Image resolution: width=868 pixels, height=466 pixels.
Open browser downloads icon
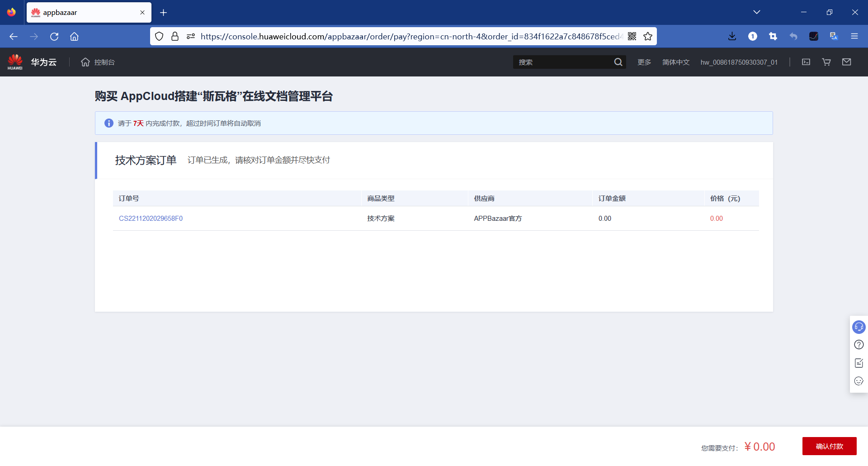[732, 36]
